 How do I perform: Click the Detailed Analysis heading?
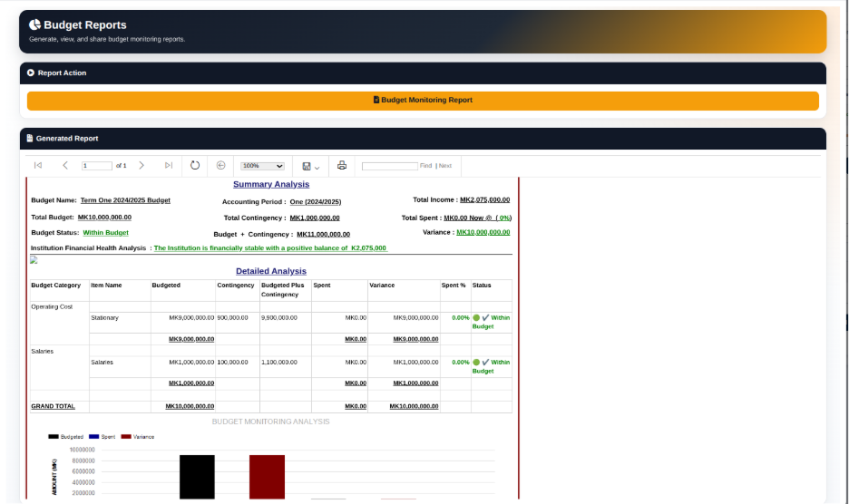click(x=271, y=271)
